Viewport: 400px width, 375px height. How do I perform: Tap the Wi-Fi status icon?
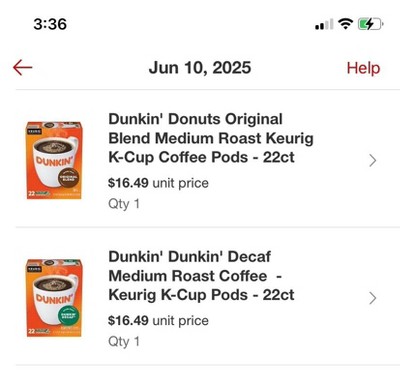[x=345, y=24]
